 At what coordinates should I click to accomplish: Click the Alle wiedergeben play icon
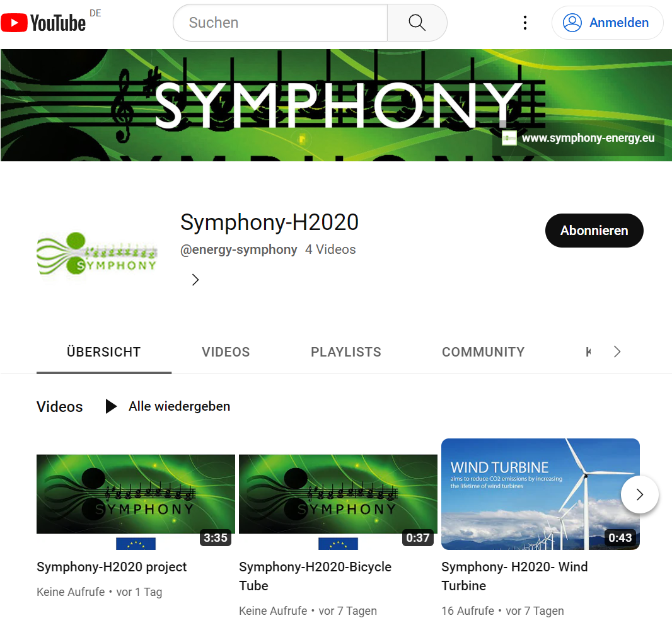tap(112, 406)
